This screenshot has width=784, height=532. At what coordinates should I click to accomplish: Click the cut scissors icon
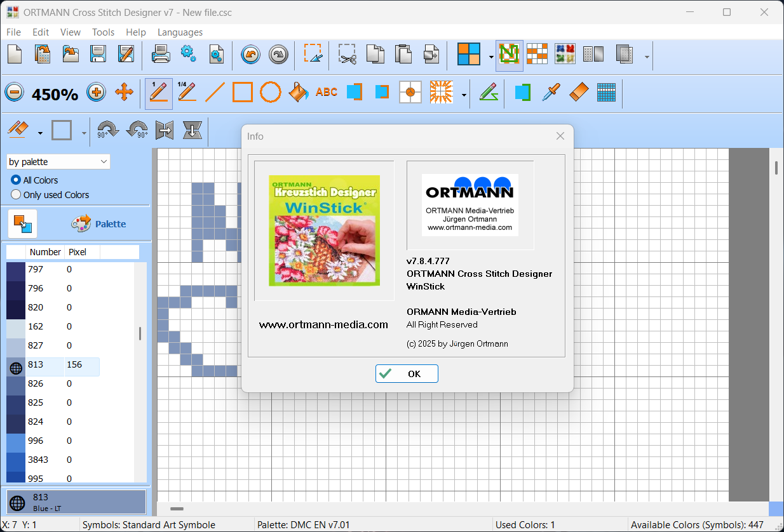pyautogui.click(x=348, y=54)
